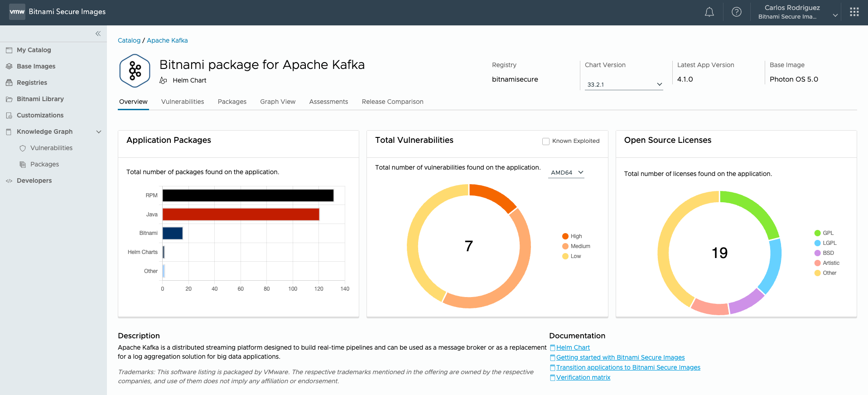Click the Catalog breadcrumb link
This screenshot has width=868, height=395.
point(129,40)
